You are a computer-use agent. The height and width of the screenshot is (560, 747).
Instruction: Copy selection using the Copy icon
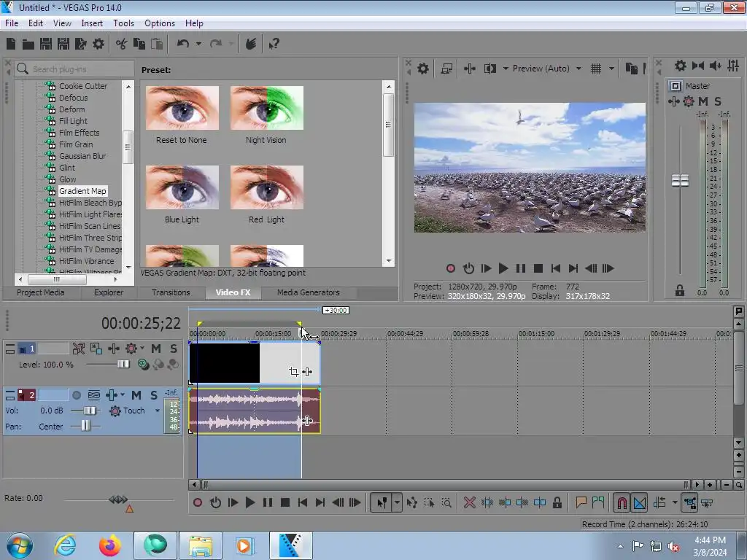tap(139, 44)
